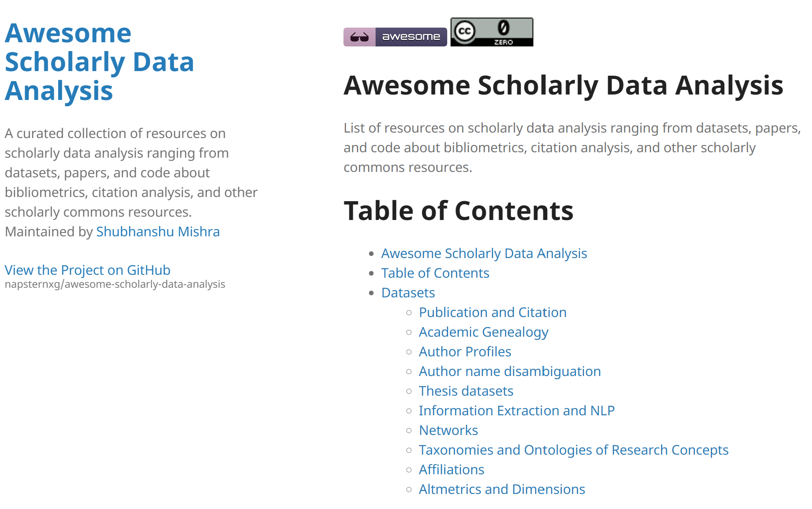Open Taxonomies and Ontologies of Research Concepts
Viewport: 812px width, 509px height.
pyautogui.click(x=574, y=450)
